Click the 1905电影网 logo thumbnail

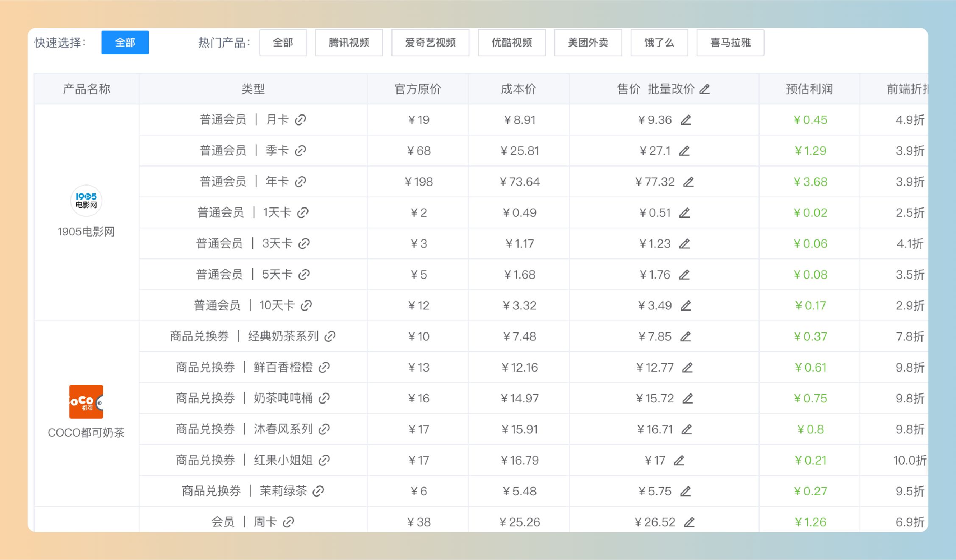coord(86,201)
